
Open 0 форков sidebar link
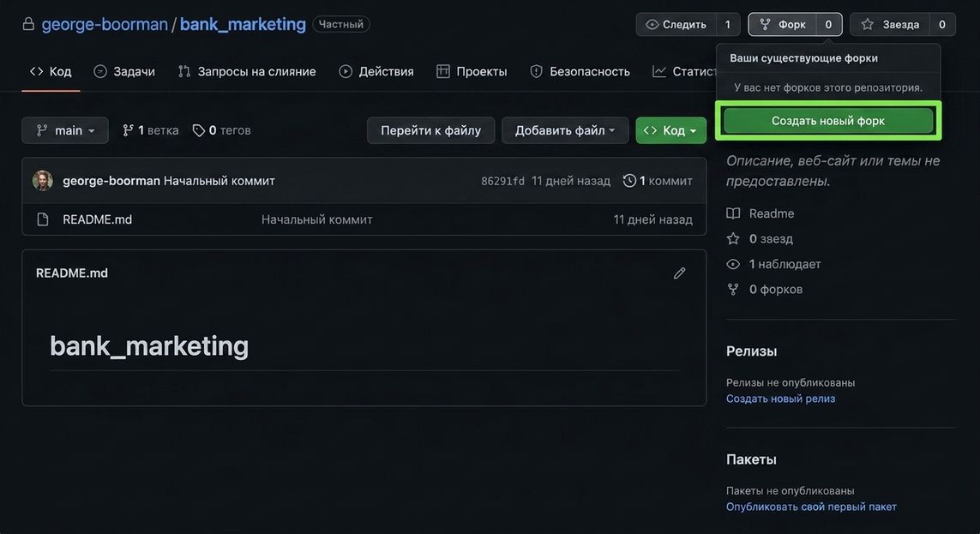pos(776,289)
